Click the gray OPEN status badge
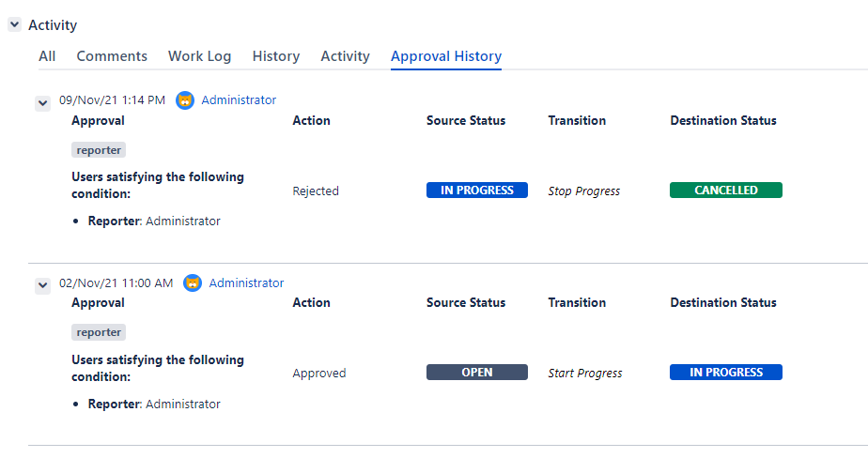Screen dimensions: 868x458 coord(477,373)
